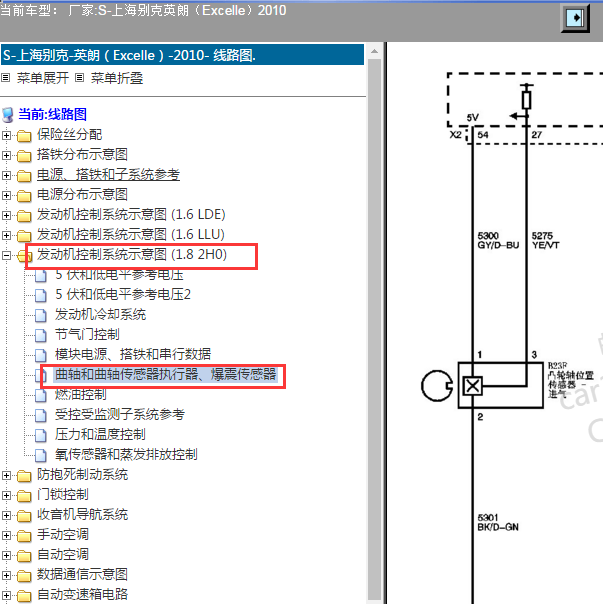603x604 pixels.
Task: Collapse the 发动机控制系统示意图 (1.8 2H0) folder
Action: pyautogui.click(x=6, y=255)
